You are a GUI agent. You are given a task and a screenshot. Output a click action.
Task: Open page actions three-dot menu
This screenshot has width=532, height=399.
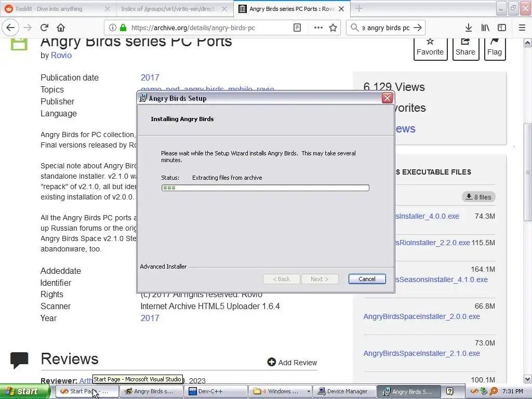[318, 28]
